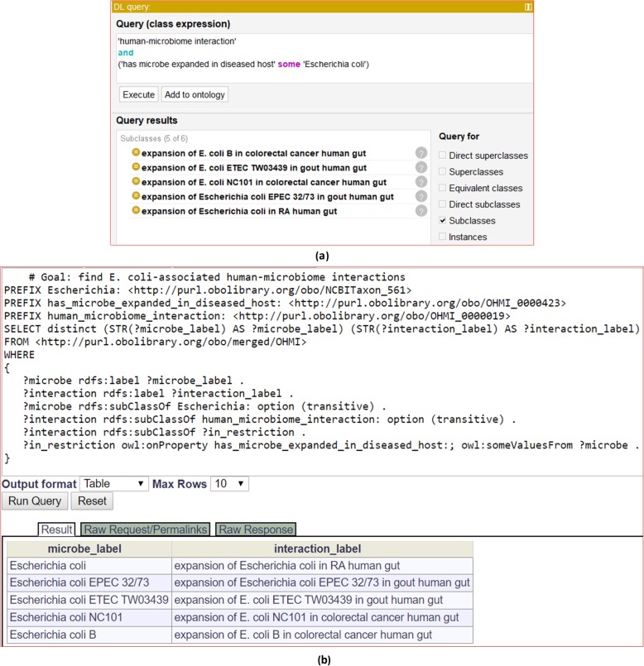
Task: Tick the Equivalent classes checkbox
Action: (x=441, y=188)
